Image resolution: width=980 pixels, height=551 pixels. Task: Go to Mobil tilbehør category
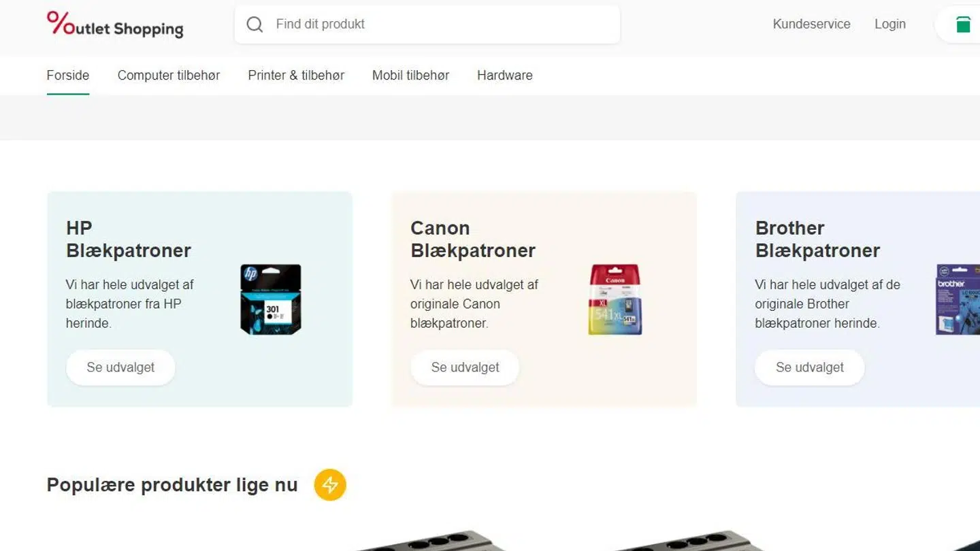[410, 76]
